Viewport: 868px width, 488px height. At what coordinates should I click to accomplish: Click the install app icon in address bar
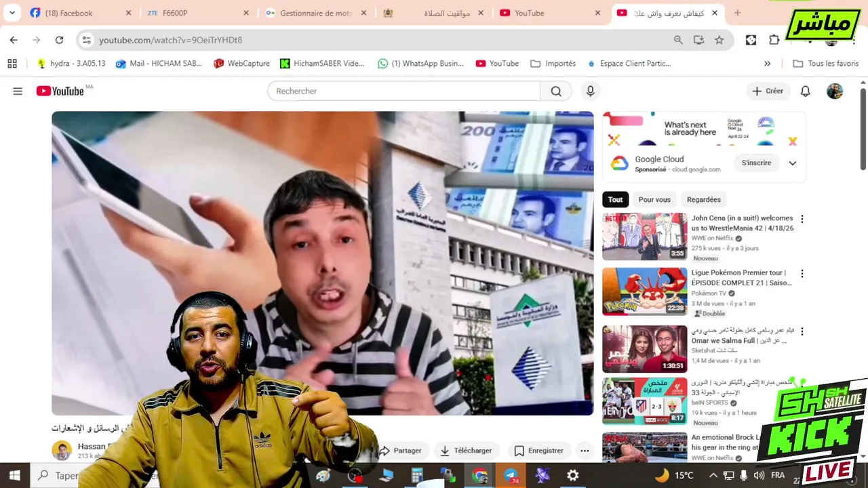tap(698, 40)
